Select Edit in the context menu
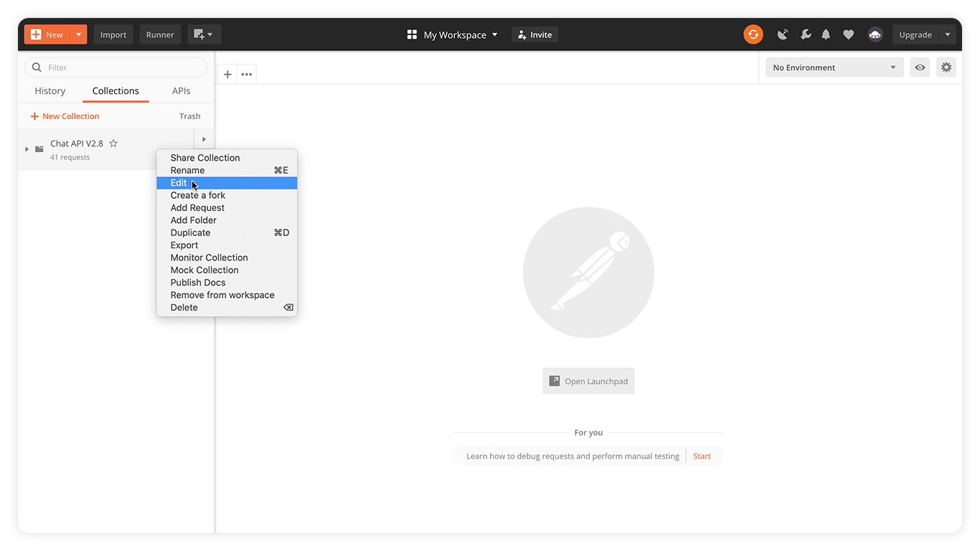Image resolution: width=980 pixels, height=551 pixels. [x=227, y=183]
